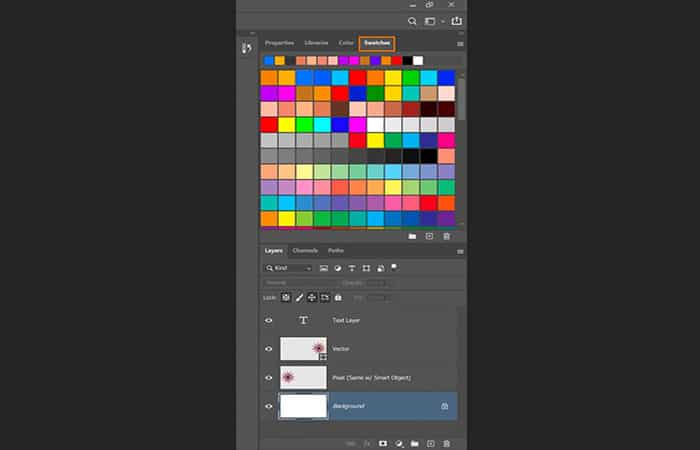Collapse the panel dock double arrows
The height and width of the screenshot is (450, 700).
[x=461, y=33]
